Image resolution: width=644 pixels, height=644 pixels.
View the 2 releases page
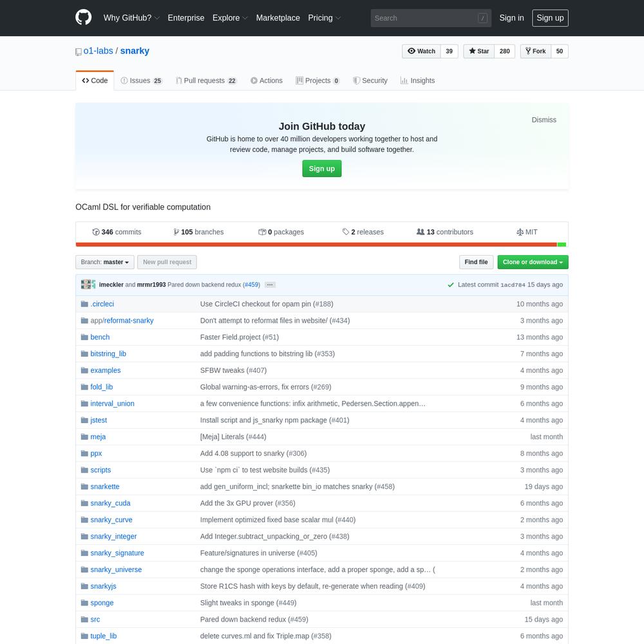coord(363,232)
